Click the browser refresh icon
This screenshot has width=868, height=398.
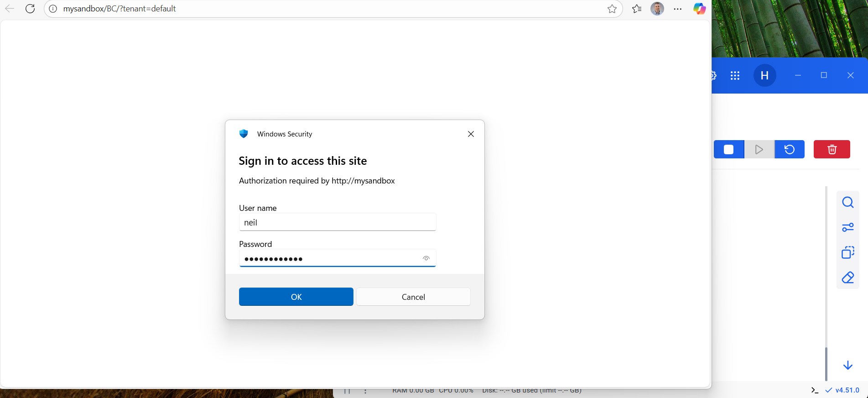(x=30, y=9)
